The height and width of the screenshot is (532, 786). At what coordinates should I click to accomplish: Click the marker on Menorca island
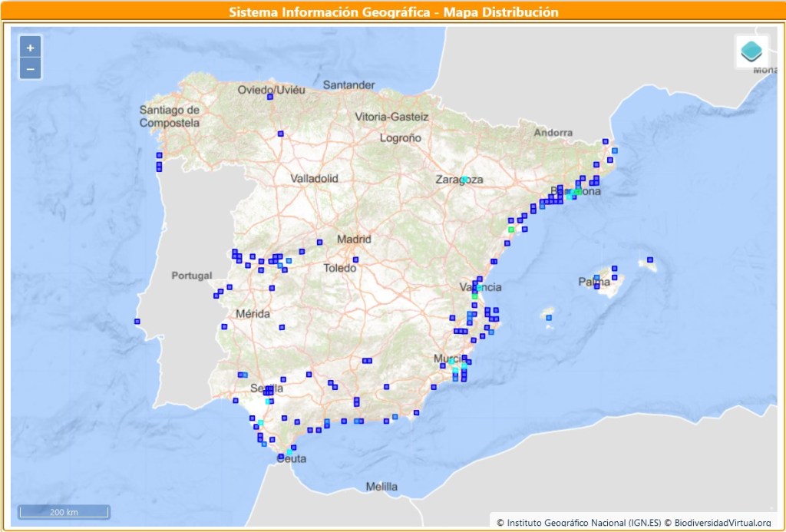(650, 260)
